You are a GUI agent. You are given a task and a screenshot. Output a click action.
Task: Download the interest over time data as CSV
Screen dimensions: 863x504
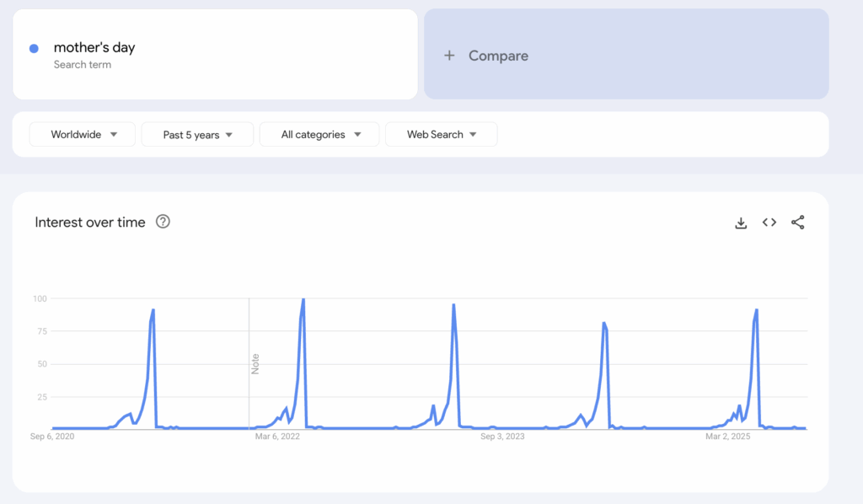[741, 223]
